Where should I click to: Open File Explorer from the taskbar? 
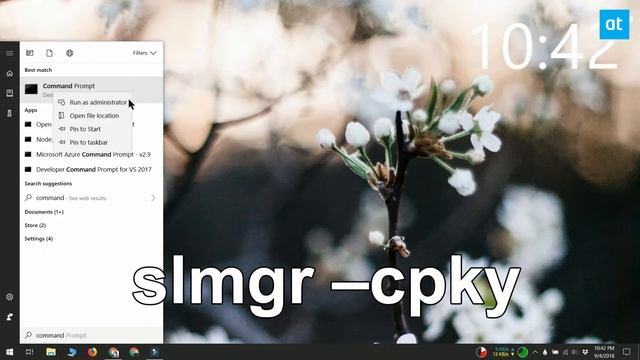[x=51, y=352]
